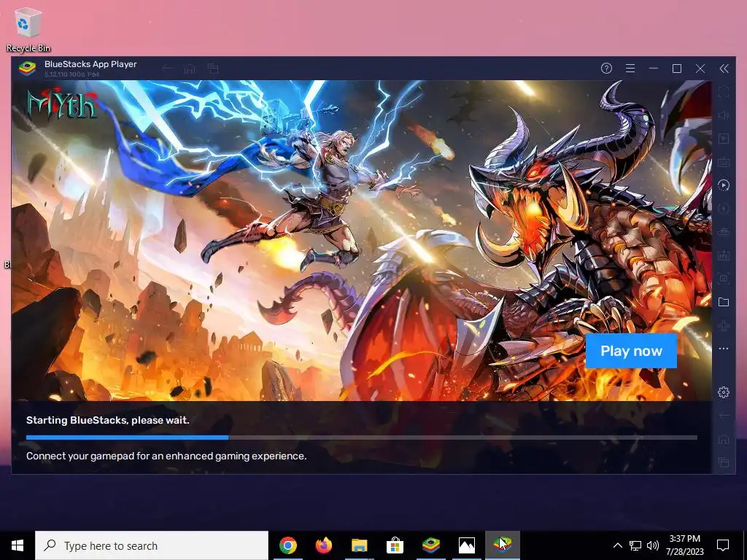Viewport: 747px width, 560px height.
Task: Open Microsoft Store from the taskbar
Action: pos(395,545)
